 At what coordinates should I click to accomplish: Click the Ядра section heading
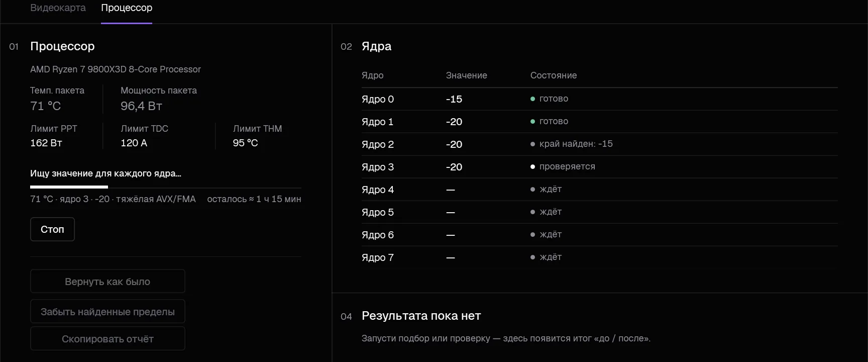pos(376,46)
